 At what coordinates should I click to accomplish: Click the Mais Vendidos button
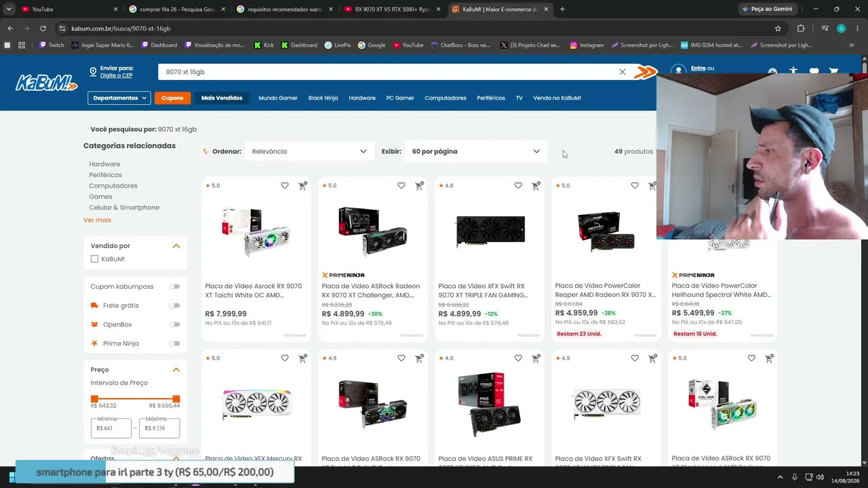click(222, 98)
